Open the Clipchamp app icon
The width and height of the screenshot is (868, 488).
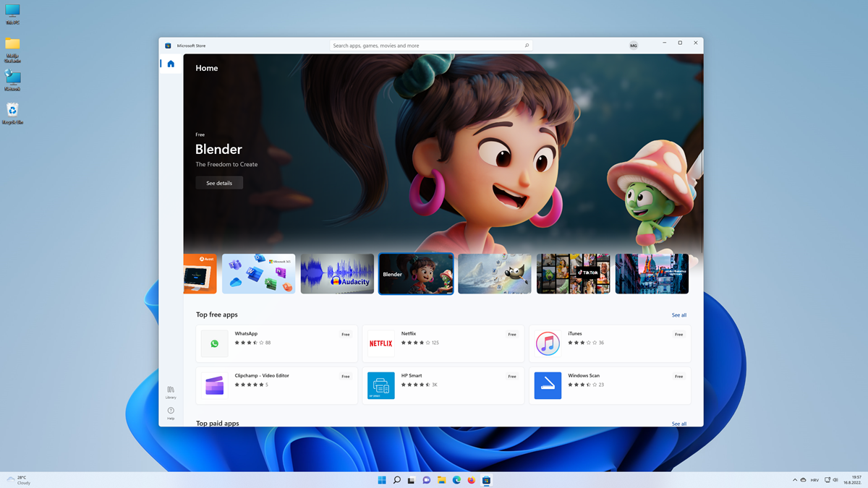(x=214, y=385)
